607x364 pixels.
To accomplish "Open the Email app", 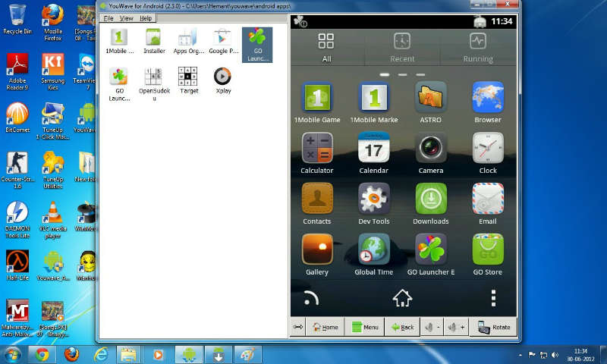I will [488, 199].
